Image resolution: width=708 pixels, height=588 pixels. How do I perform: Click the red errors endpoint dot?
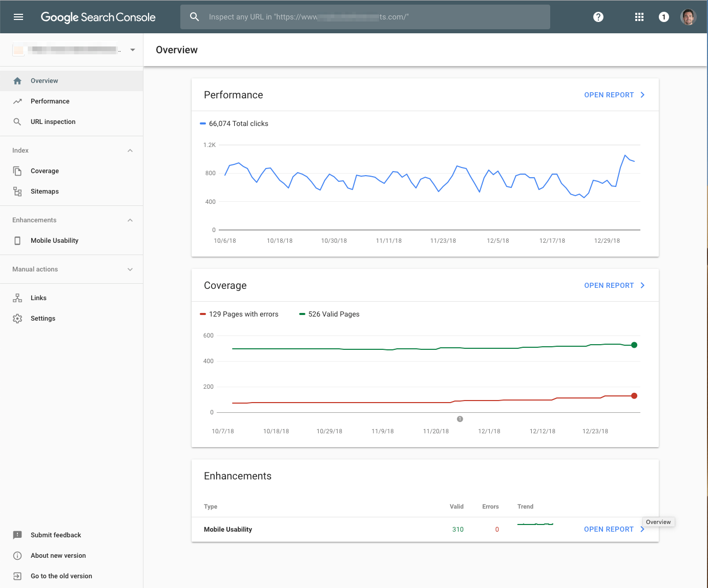point(634,395)
